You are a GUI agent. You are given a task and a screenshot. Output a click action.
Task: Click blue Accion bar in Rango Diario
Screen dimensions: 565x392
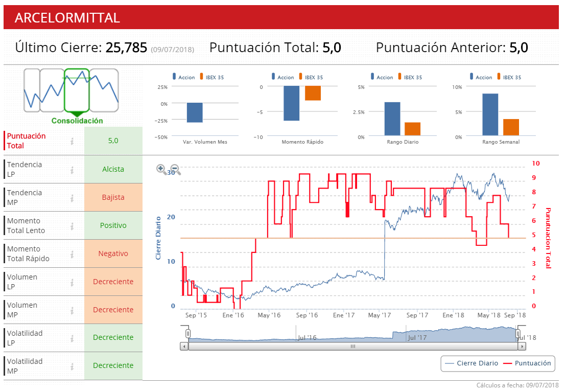tap(392, 119)
